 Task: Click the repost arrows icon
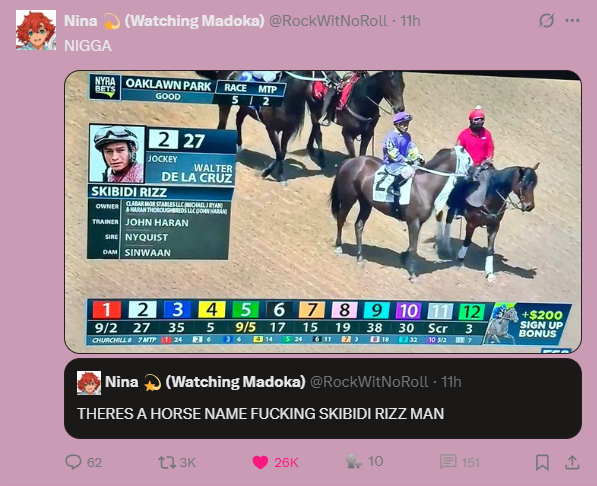[166, 462]
